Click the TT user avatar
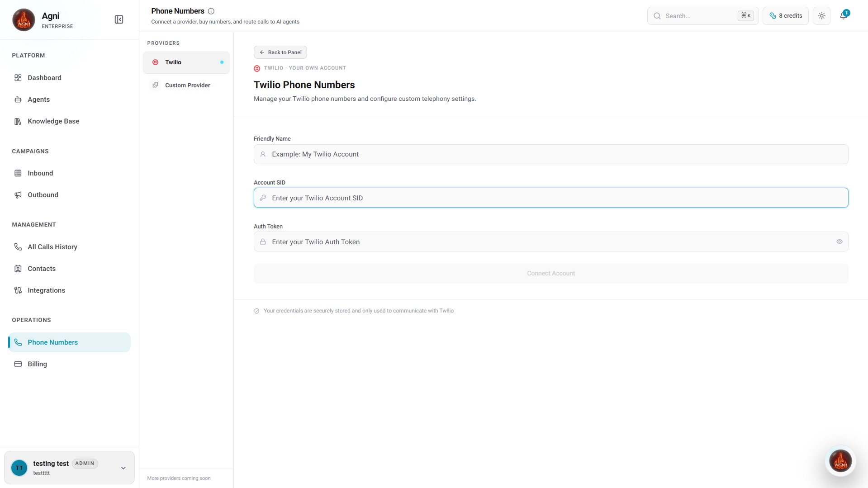This screenshot has height=488, width=868. coord(19,468)
